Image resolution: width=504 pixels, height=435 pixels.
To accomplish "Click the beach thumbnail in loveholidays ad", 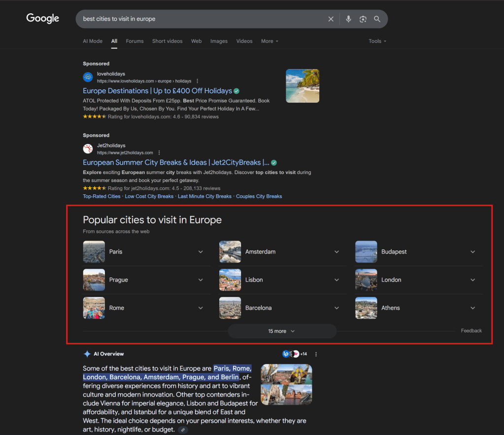I will pyautogui.click(x=302, y=86).
